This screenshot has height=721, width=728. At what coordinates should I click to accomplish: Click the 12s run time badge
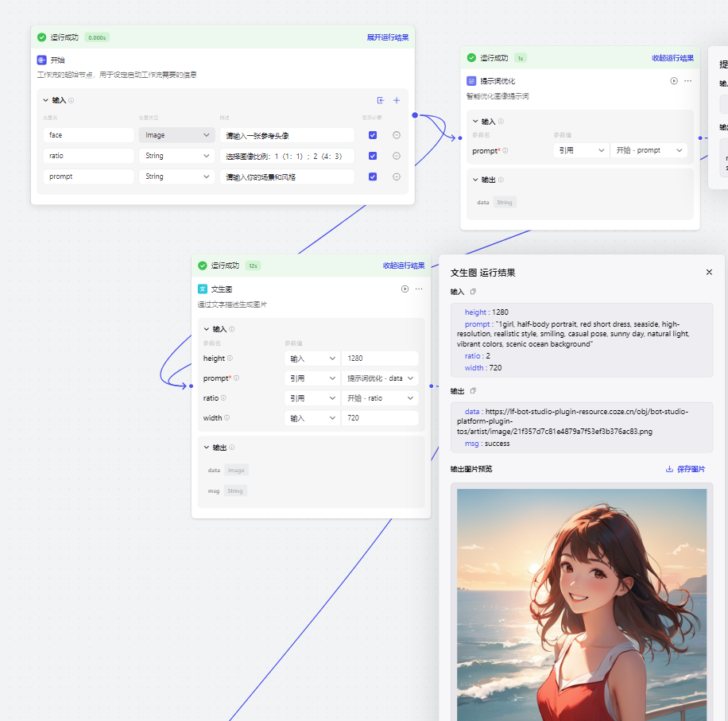pos(253,266)
